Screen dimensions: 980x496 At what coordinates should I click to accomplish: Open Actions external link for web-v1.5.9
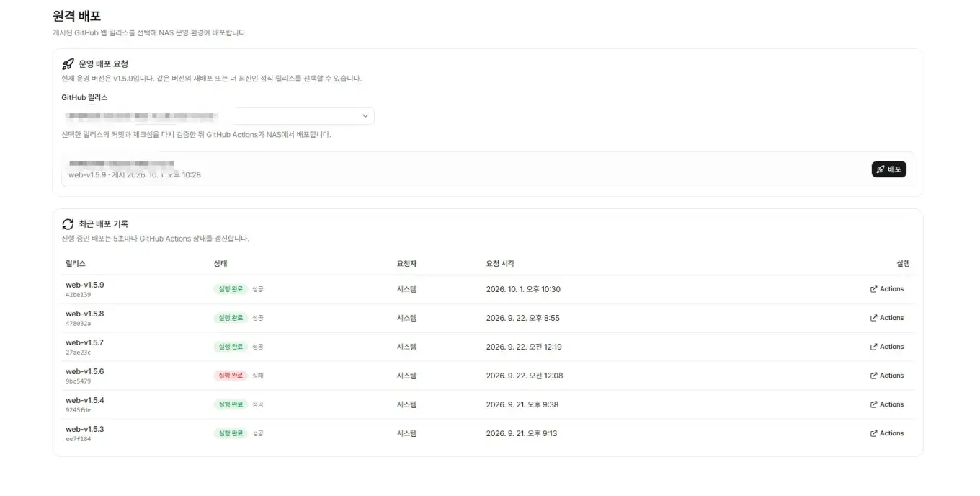click(887, 289)
